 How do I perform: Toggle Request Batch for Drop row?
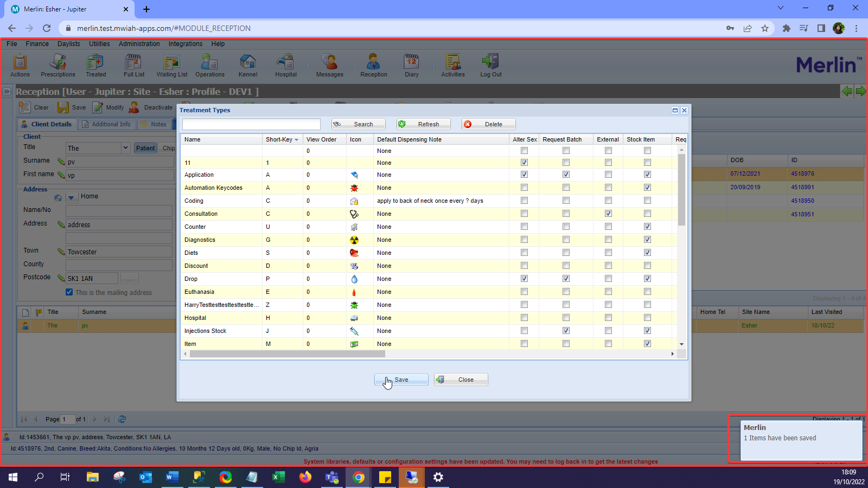pos(566,279)
